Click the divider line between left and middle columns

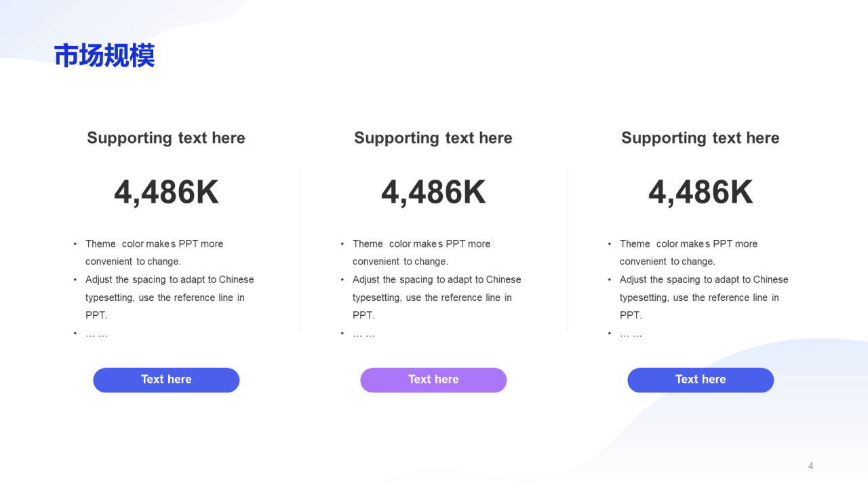(x=300, y=249)
